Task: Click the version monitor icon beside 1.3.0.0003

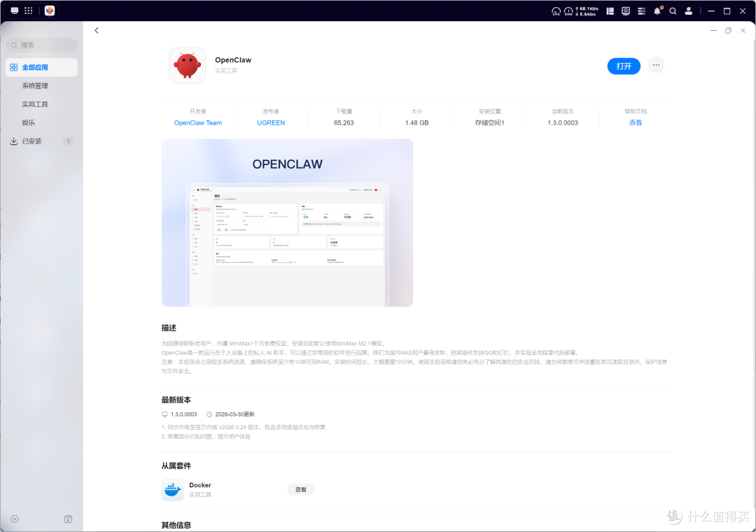Action: (x=164, y=414)
